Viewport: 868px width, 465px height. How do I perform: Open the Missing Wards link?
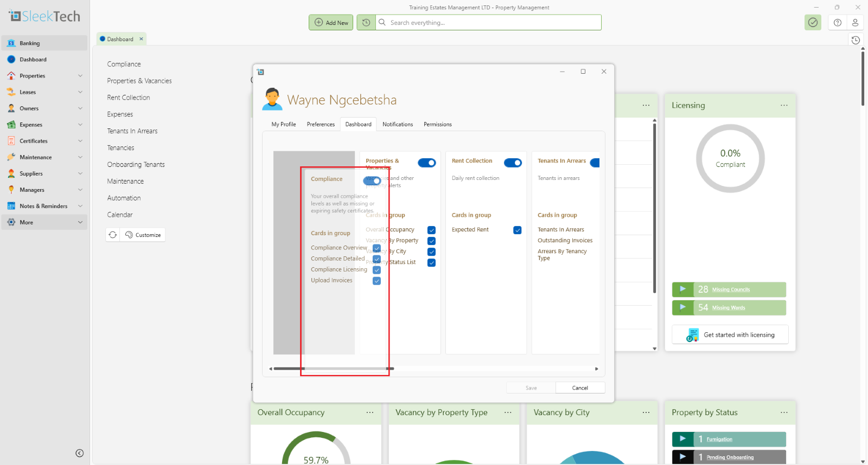point(729,308)
